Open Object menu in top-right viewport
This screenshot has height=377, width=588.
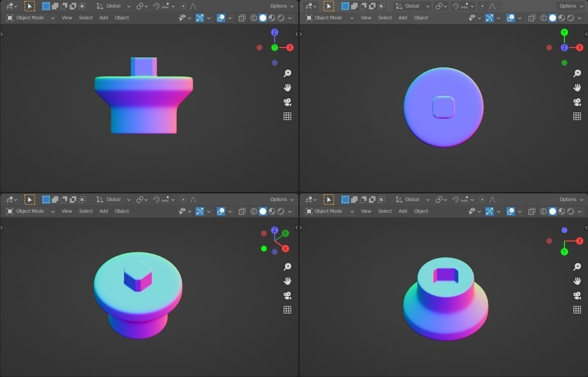[421, 18]
